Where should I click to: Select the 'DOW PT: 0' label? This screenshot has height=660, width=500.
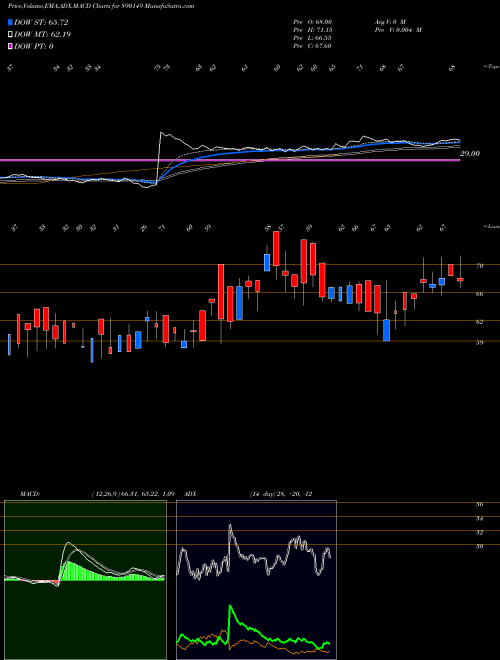(34, 46)
